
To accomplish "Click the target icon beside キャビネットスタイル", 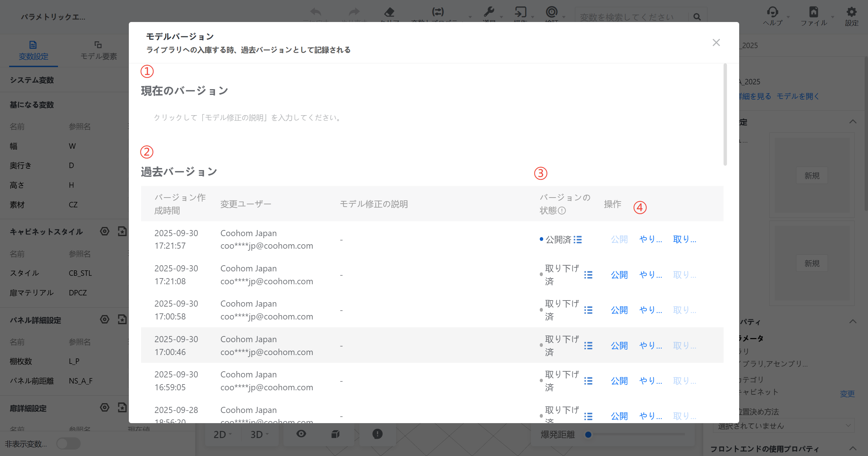I will 105,231.
